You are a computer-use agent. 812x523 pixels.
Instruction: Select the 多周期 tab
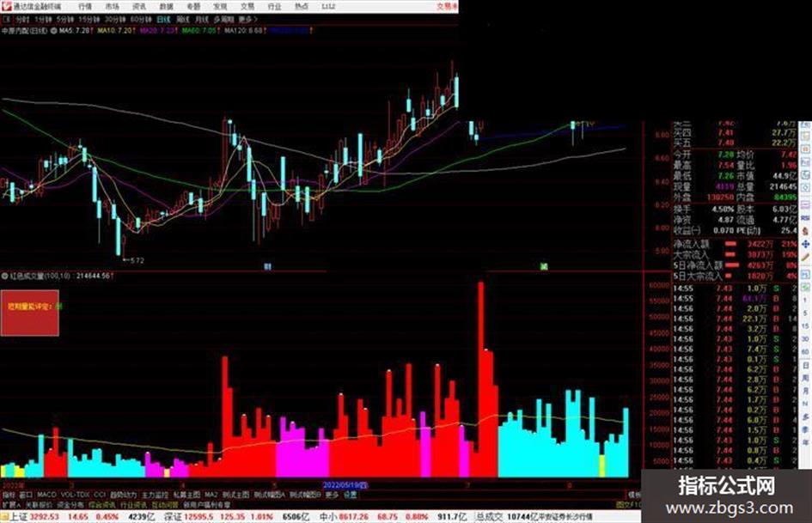click(223, 19)
